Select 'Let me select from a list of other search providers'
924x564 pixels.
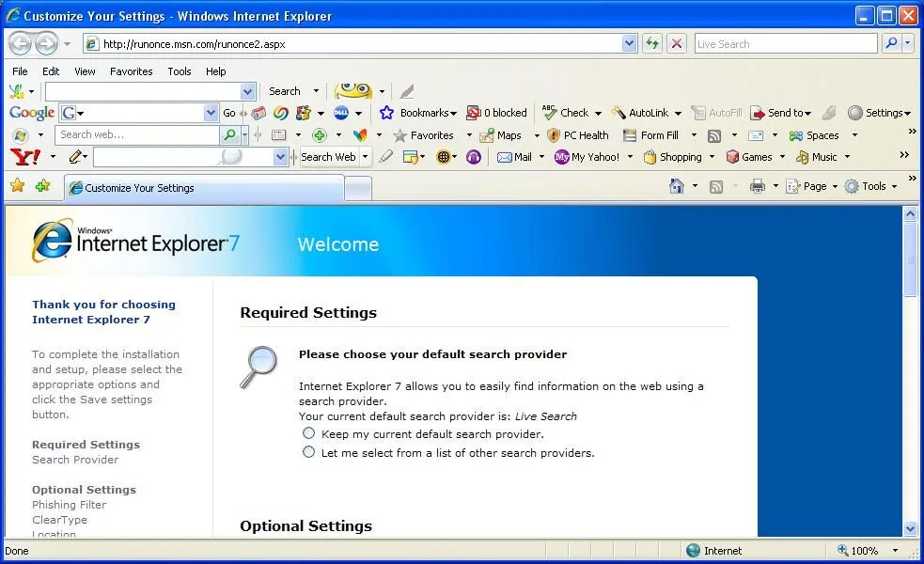[308, 451]
